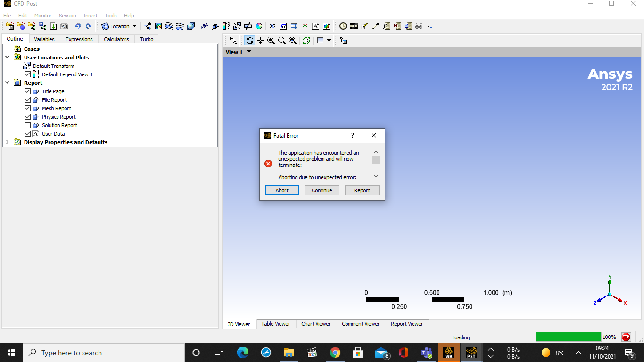This screenshot has width=644, height=362.
Task: Uncheck the Title Page report checkbox
Action: click(x=27, y=91)
